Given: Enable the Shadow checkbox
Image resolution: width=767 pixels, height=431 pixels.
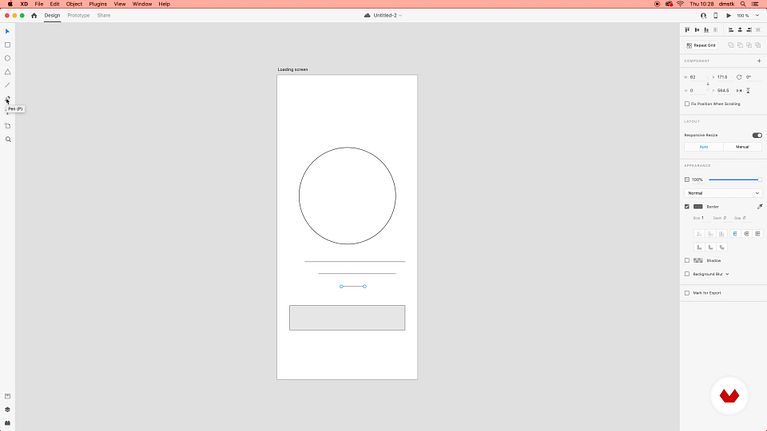Looking at the screenshot, I should coord(687,260).
